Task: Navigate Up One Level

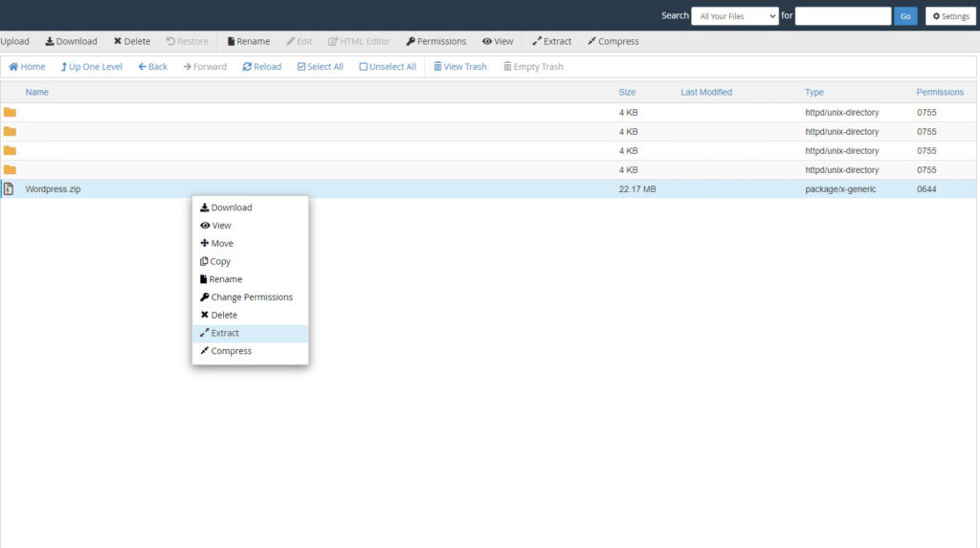Action: (x=91, y=67)
